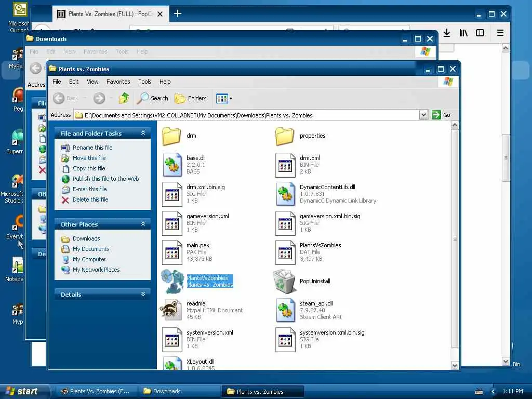This screenshot has height=399, width=532.
Task: Open the drm folder icon
Action: [171, 136]
